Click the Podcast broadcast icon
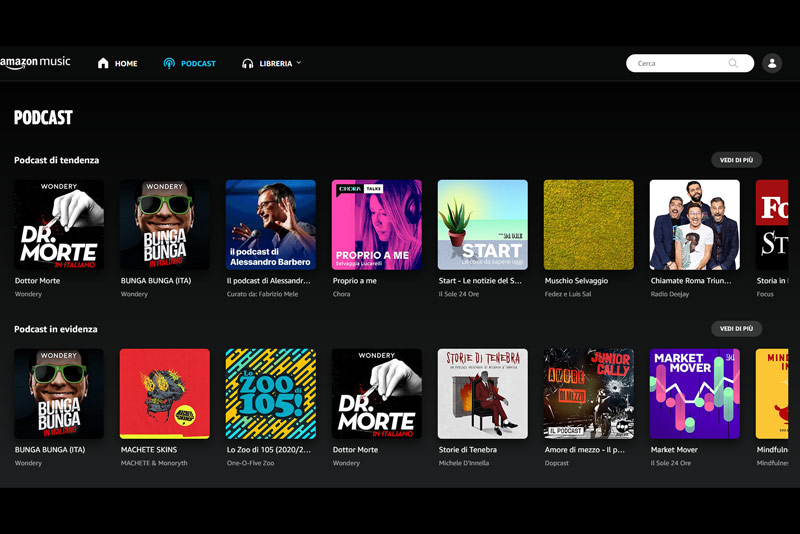This screenshot has height=534, width=800. (169, 63)
